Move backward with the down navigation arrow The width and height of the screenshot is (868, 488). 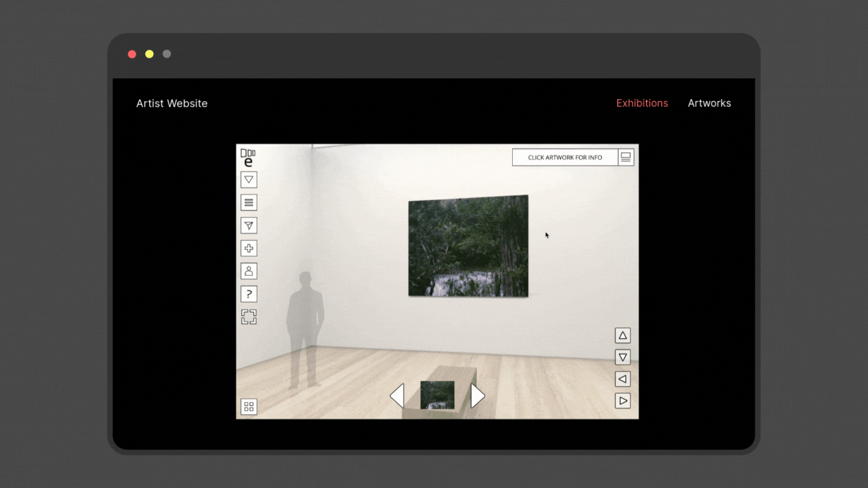tap(623, 357)
